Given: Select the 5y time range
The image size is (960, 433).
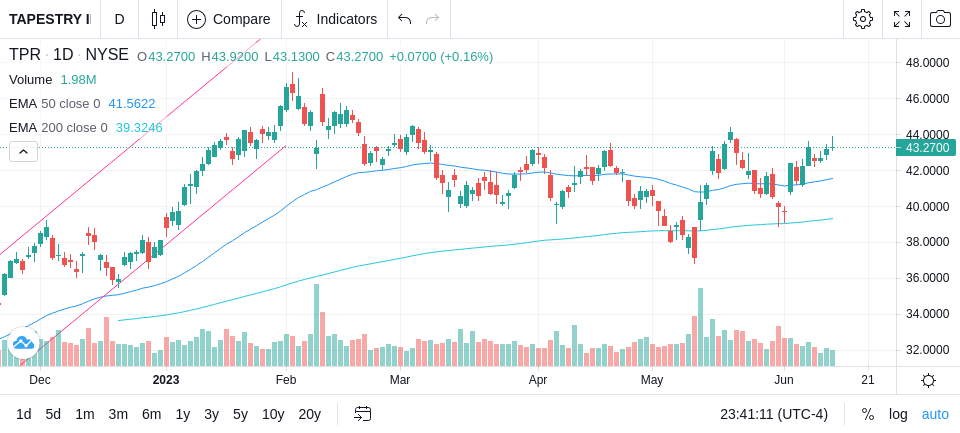Looking at the screenshot, I should (x=240, y=415).
